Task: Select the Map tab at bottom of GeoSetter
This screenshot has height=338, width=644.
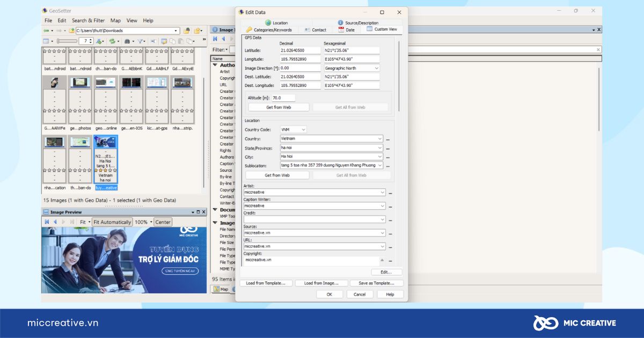Action: click(x=221, y=289)
